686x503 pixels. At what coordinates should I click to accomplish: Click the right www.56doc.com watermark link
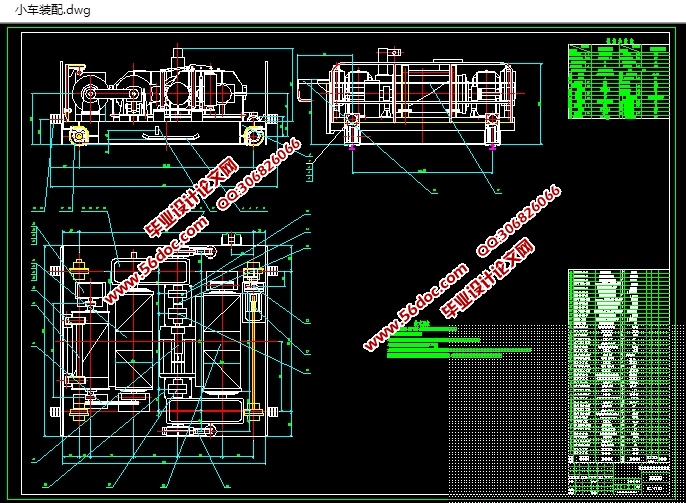tap(416, 307)
